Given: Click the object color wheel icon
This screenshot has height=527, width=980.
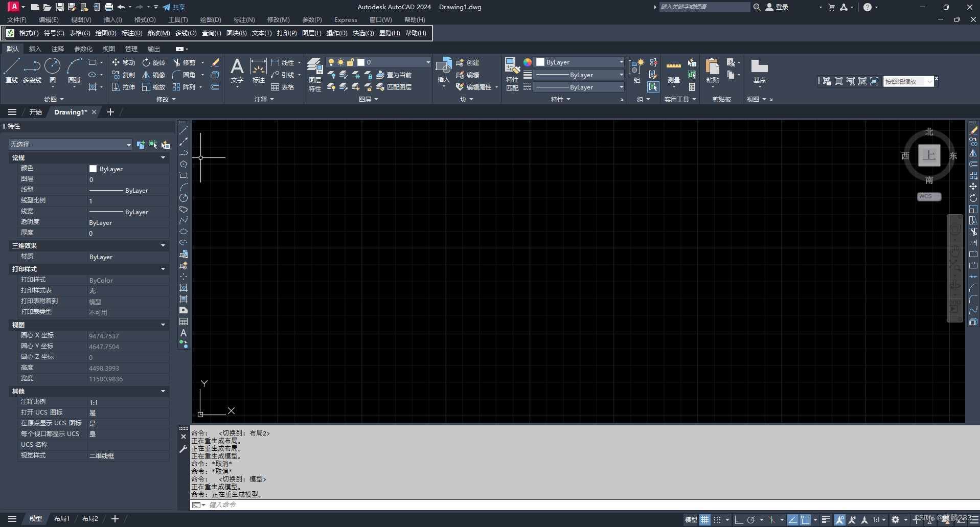Looking at the screenshot, I should tap(528, 62).
